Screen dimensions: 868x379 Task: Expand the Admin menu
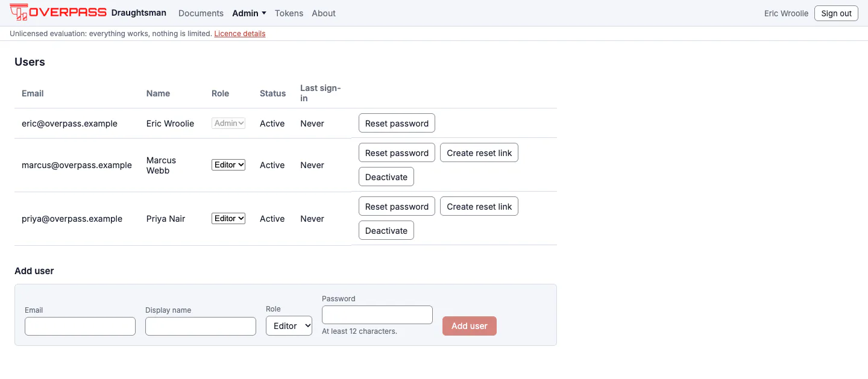click(x=249, y=13)
